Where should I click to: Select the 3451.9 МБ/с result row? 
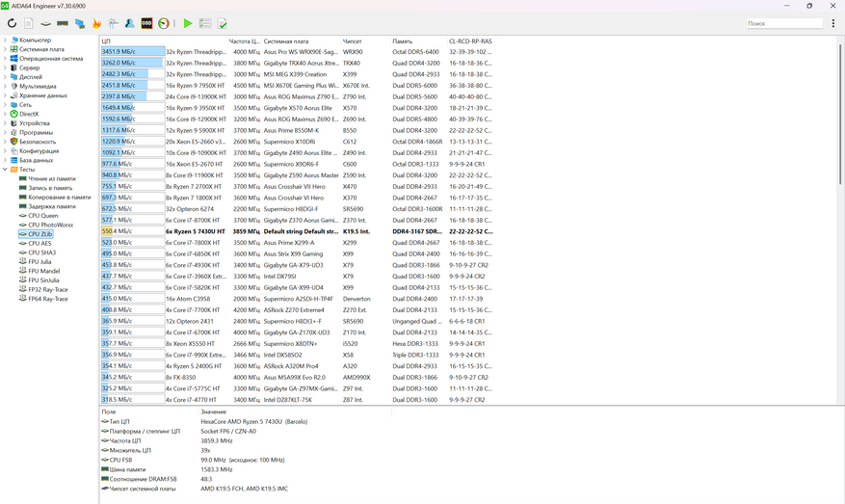click(x=297, y=52)
